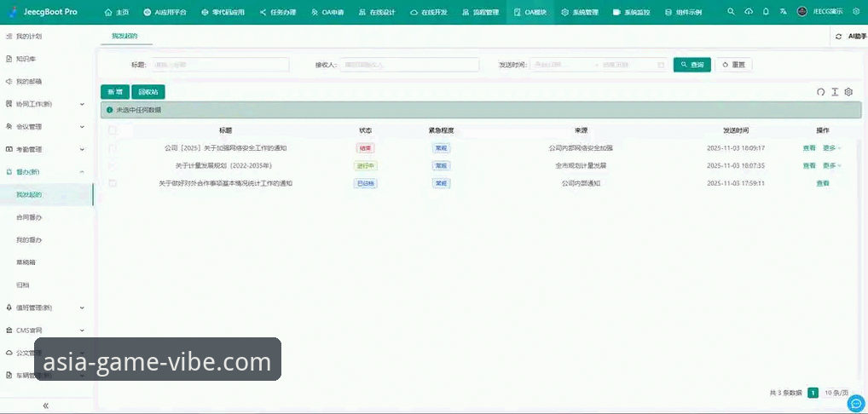Go to AI应用平台 in top navigation
Screen dimensions: 868x414
[x=165, y=12]
